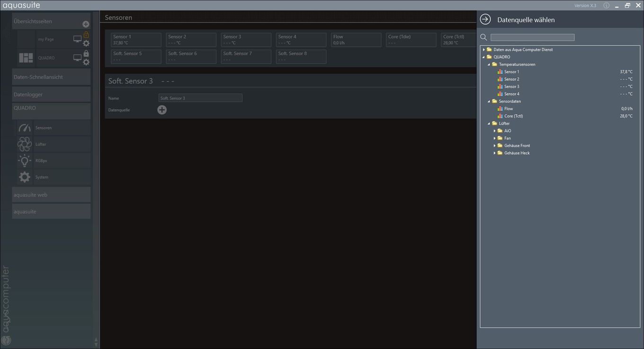Expand the Fan folder
The width and height of the screenshot is (644, 349).
[x=494, y=138]
